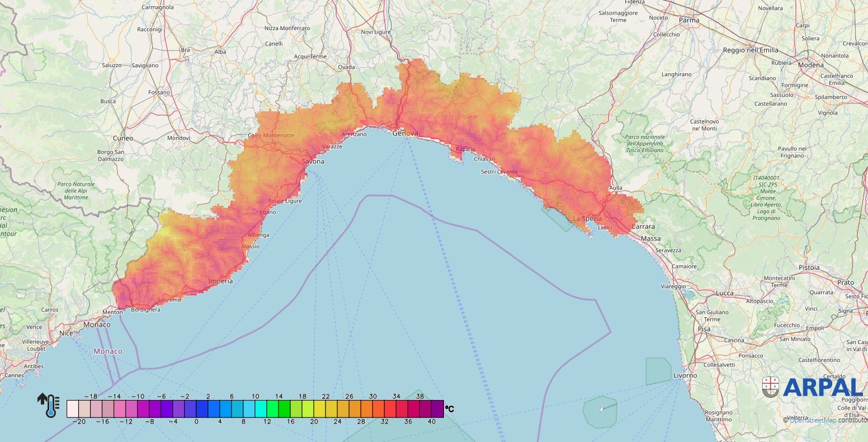Click the marine protected area polygon near Livorno
This screenshot has height=442, width=868.
click(x=658, y=371)
